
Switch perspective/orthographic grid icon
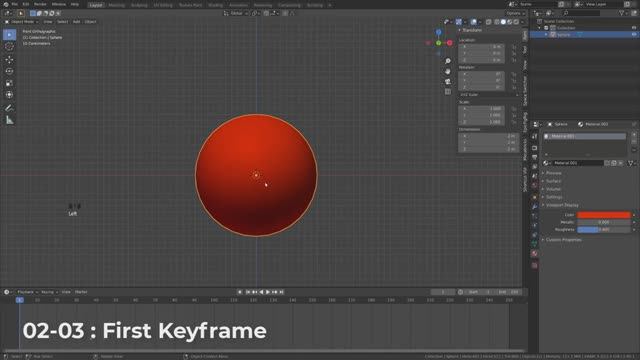(x=448, y=92)
